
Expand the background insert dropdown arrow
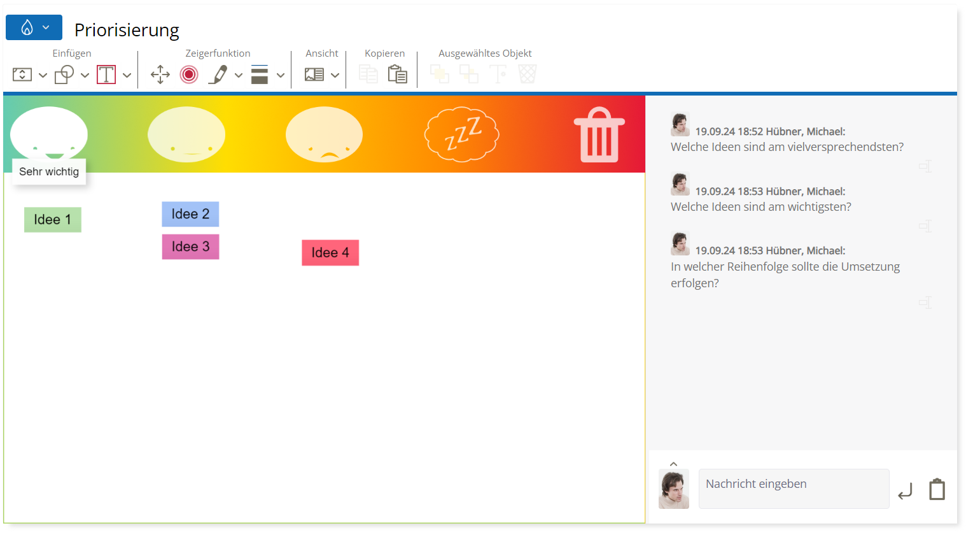point(43,75)
